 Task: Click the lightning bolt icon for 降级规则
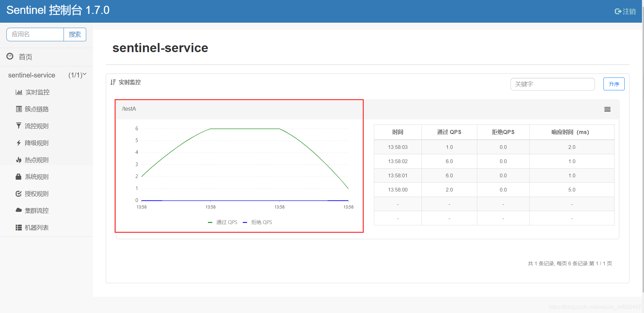pyautogui.click(x=19, y=143)
